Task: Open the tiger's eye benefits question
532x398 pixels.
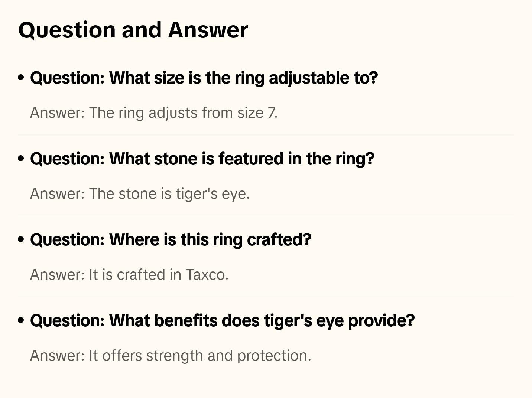Action: 222,321
